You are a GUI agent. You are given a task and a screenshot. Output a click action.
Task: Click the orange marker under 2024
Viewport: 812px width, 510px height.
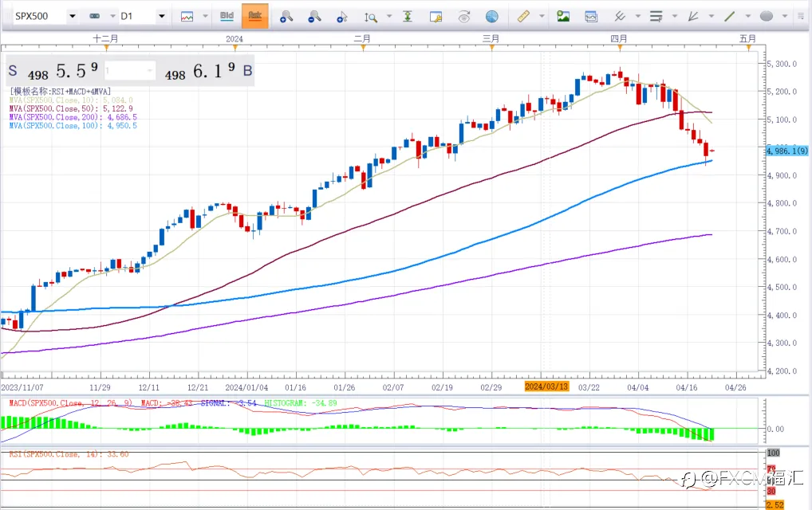(x=235, y=48)
